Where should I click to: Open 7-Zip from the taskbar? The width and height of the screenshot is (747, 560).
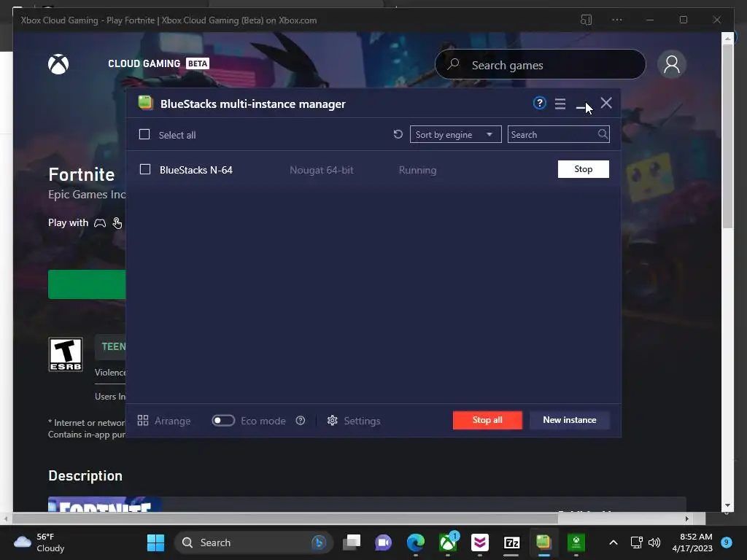(x=511, y=542)
